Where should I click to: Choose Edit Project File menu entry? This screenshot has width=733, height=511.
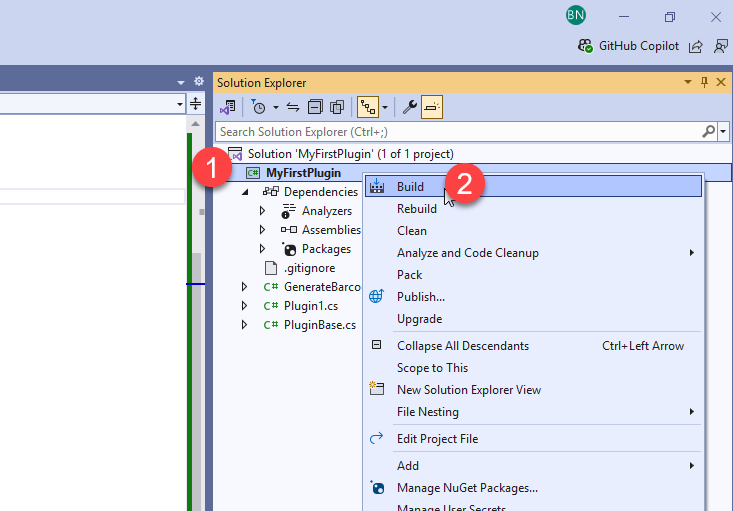(x=533, y=439)
